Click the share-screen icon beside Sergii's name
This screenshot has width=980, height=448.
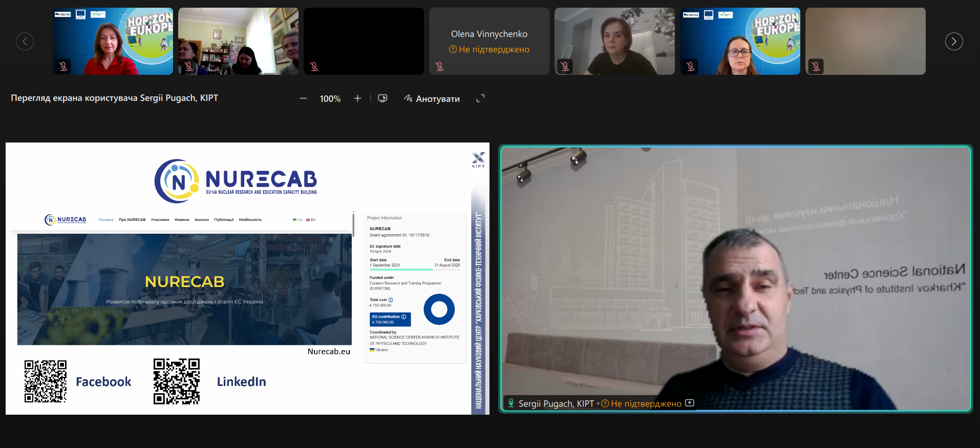click(x=690, y=403)
